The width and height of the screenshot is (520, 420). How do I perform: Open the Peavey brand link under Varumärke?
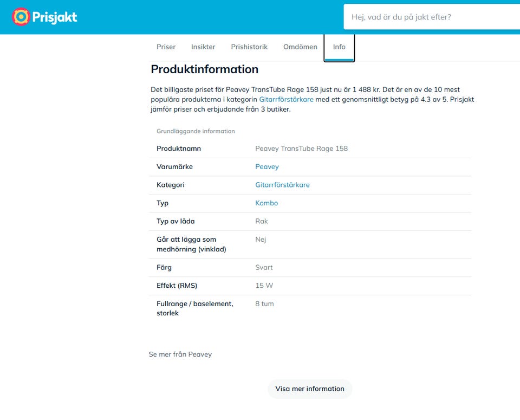[x=267, y=167]
